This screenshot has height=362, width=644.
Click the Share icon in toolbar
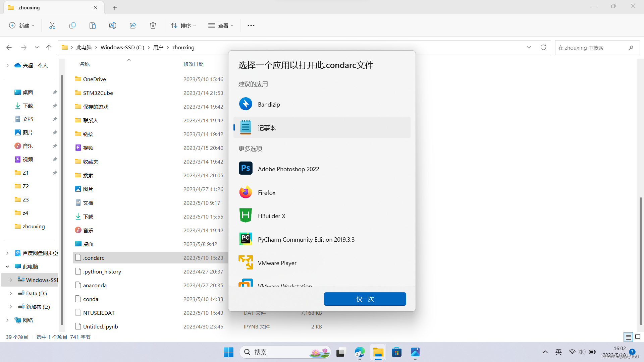pyautogui.click(x=133, y=25)
